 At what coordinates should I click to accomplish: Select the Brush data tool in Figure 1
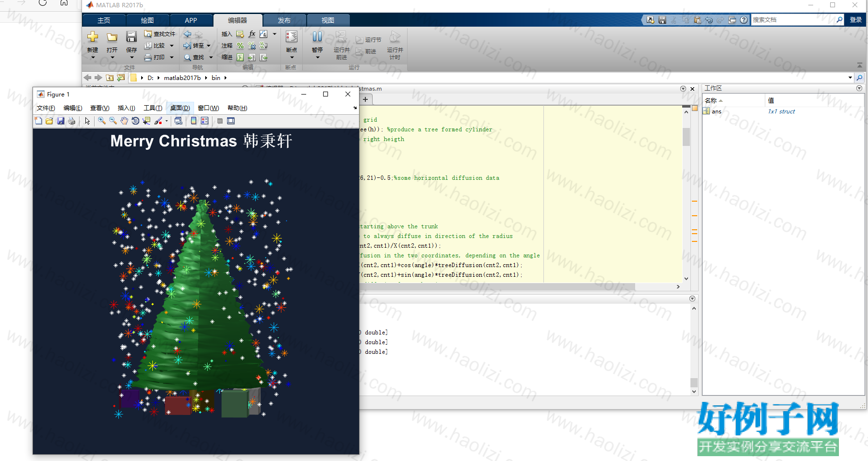pos(158,121)
